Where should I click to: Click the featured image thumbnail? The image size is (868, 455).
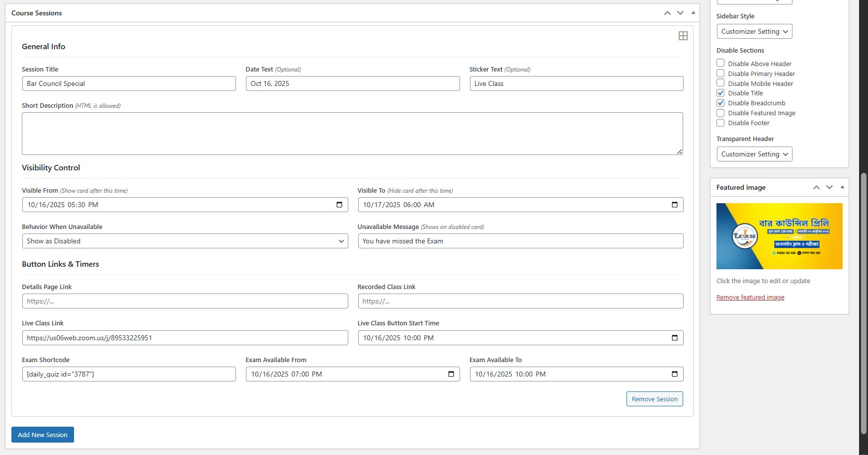[779, 236]
